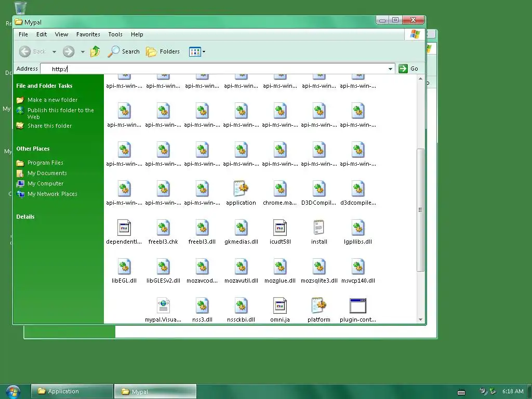Screen dimensions: 532x399
Task: Select the mypal.Visua... file icon
Action: pyautogui.click(x=163, y=305)
